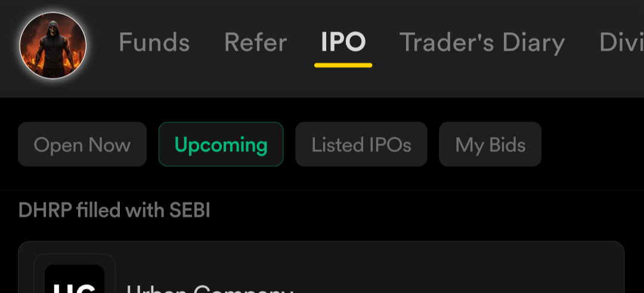Open the Refer section

(x=255, y=42)
